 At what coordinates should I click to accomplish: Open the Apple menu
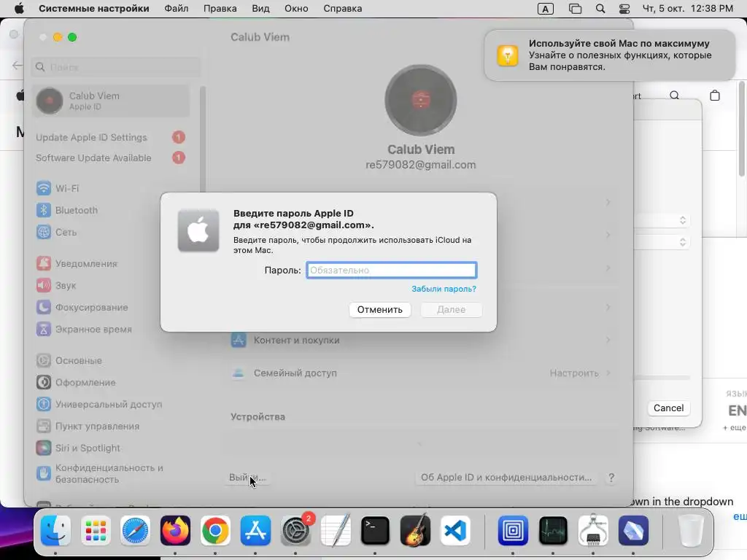[x=19, y=9]
